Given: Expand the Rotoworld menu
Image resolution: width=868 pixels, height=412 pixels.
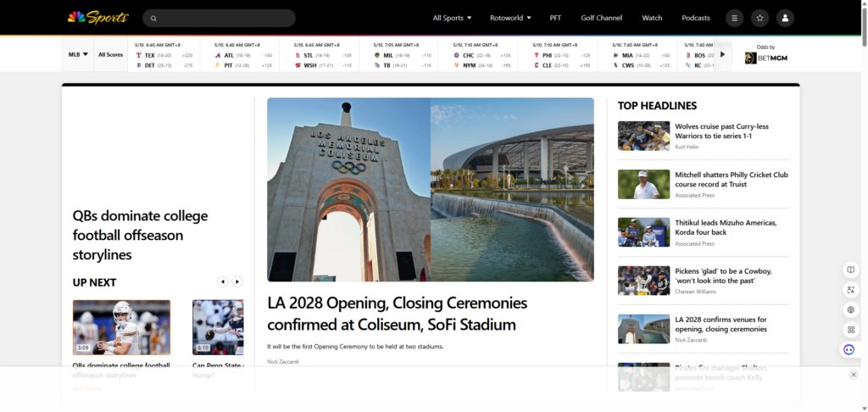Looking at the screenshot, I should pos(510,18).
